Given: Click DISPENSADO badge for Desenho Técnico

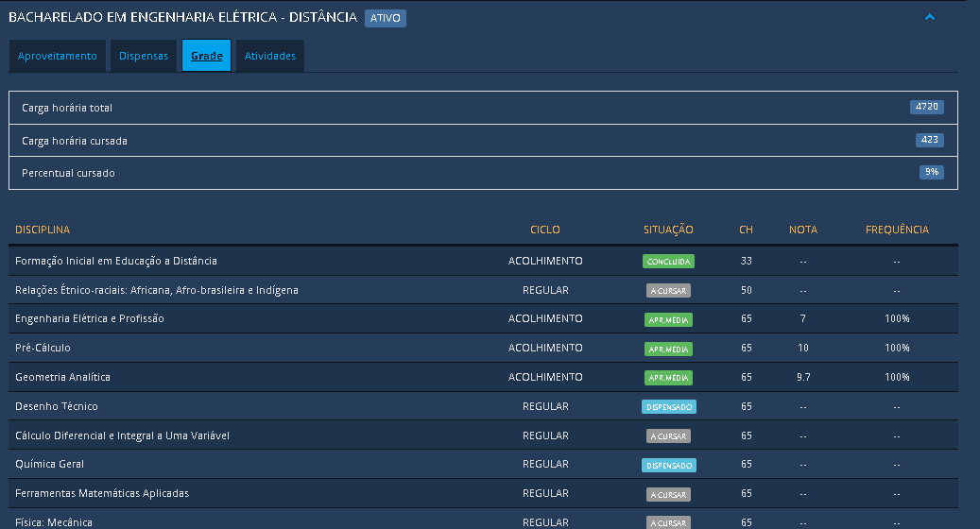Looking at the screenshot, I should point(668,407).
